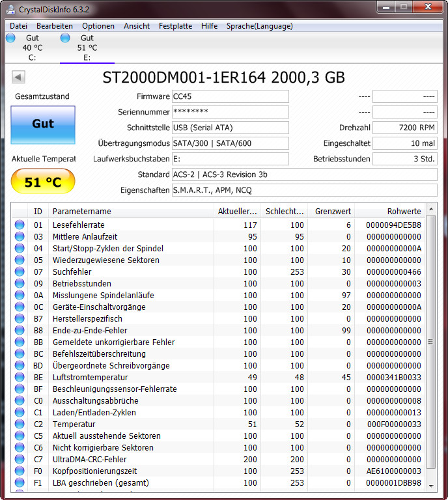
Task: Click status orb of Suchfehler row
Action: (x=20, y=271)
